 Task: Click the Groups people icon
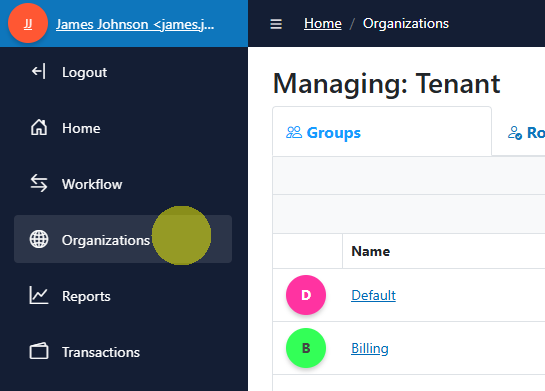(294, 132)
